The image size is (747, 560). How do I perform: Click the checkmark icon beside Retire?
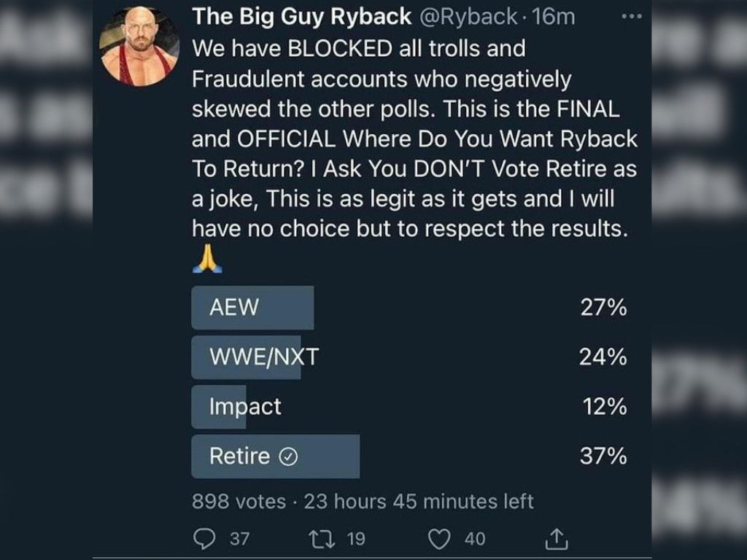(x=288, y=457)
